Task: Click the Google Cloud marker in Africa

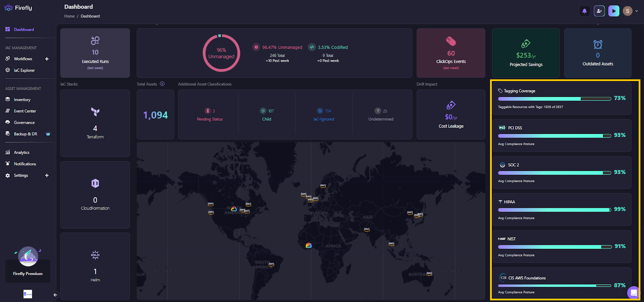Action: click(x=309, y=245)
